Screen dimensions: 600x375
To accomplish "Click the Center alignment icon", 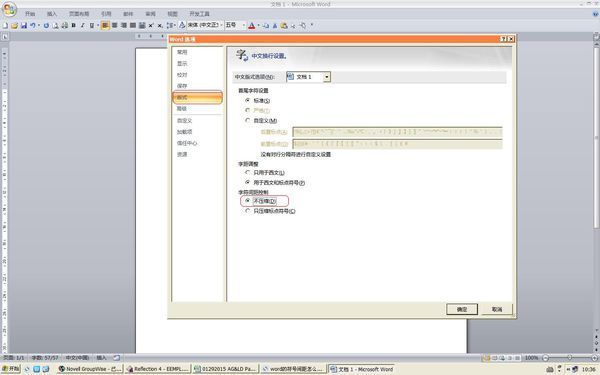I will tap(114, 26).
